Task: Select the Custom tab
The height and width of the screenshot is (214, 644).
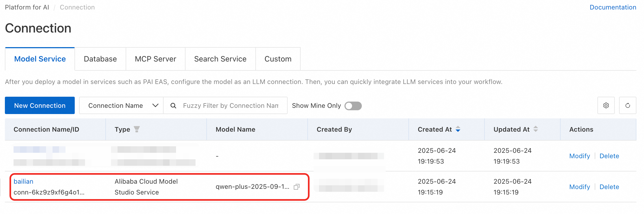Action: [x=278, y=59]
